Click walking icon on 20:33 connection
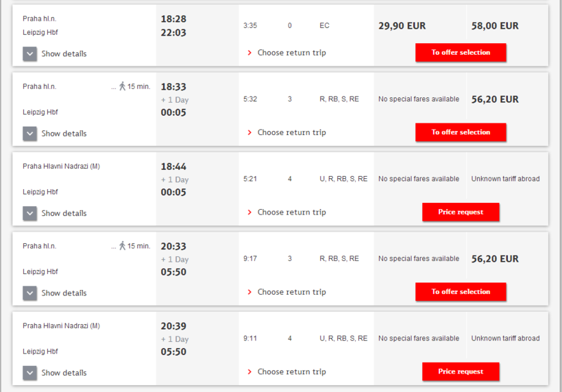This screenshot has height=392, width=562. tap(122, 246)
